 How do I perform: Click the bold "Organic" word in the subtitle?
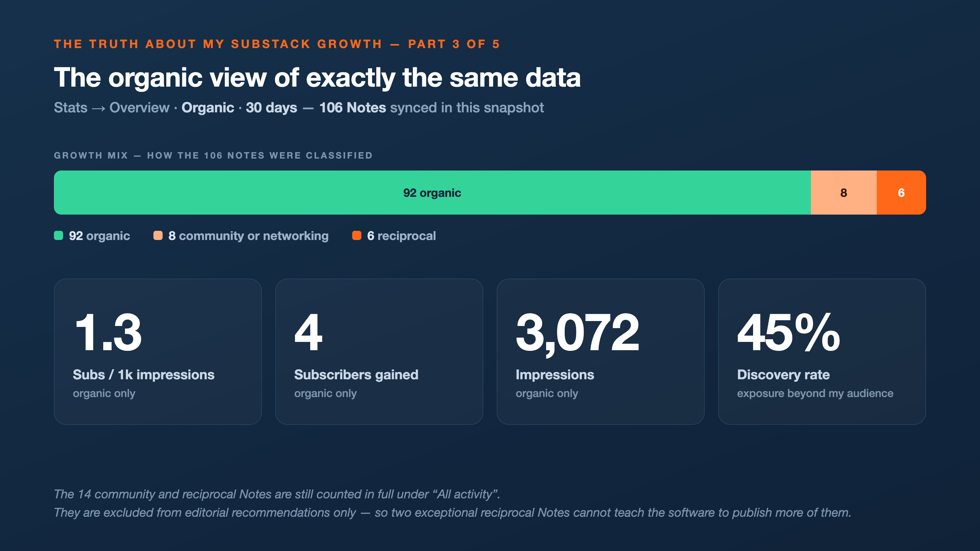(208, 108)
